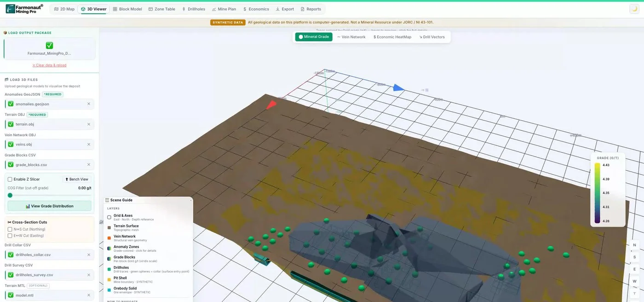Select Mineral Grade view mode
The width and height of the screenshot is (644, 302).
[314, 37]
